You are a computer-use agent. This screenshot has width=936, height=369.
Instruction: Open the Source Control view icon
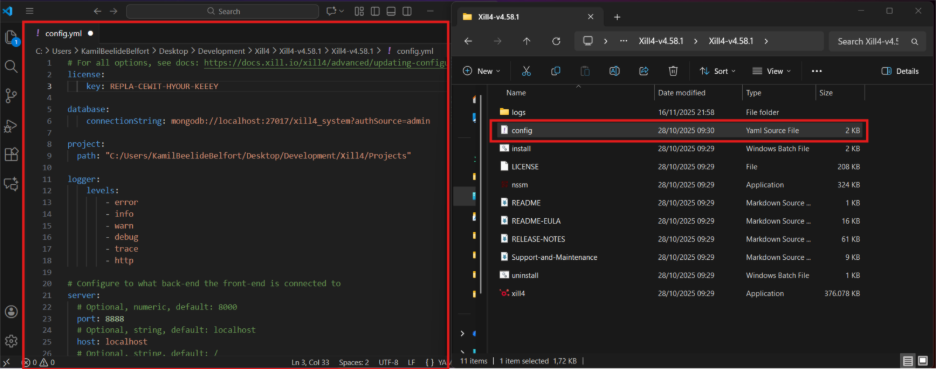(x=11, y=96)
